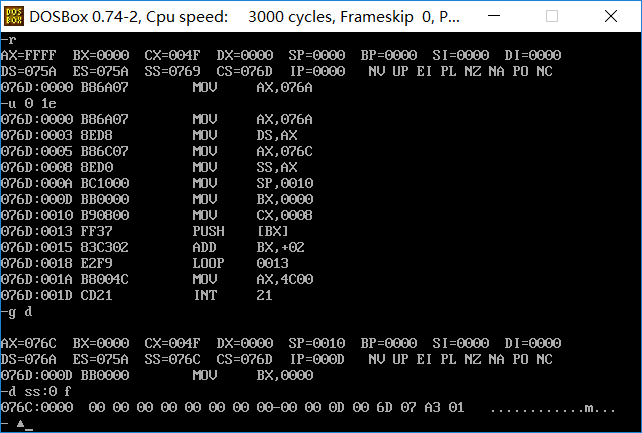Select opcode bytes 8ED8
Screen dimensions: 642x433
pyautogui.click(x=97, y=135)
